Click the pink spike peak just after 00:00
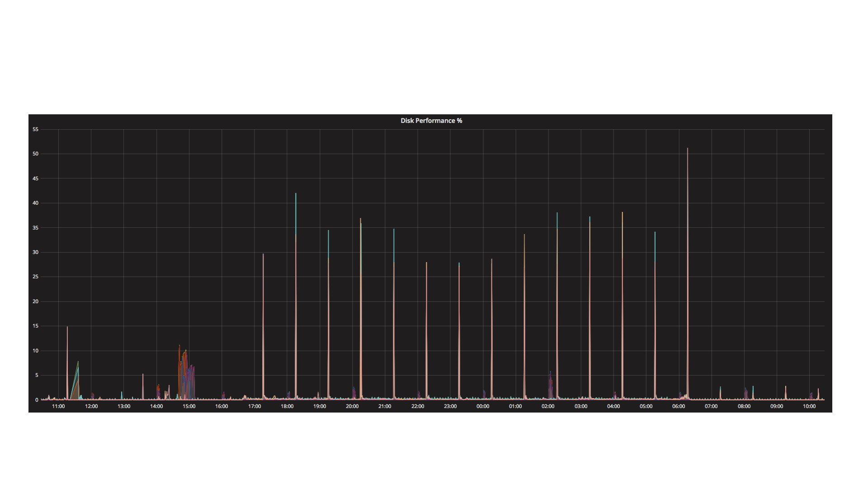 click(492, 260)
